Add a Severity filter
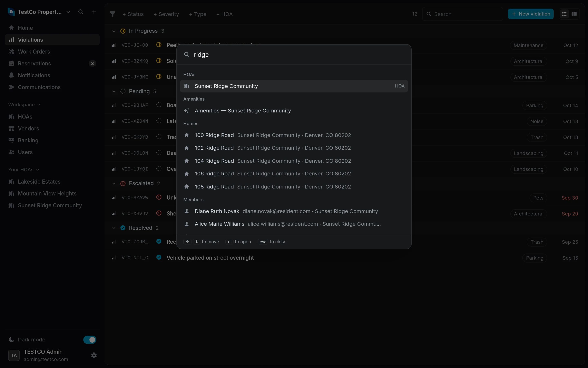The width and height of the screenshot is (588, 368). [166, 14]
